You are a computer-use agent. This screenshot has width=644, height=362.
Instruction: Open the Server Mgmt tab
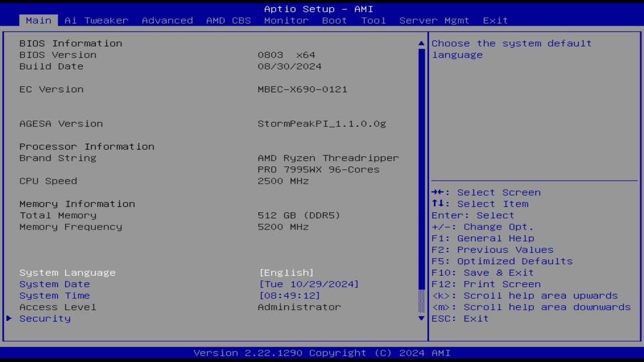click(x=434, y=21)
